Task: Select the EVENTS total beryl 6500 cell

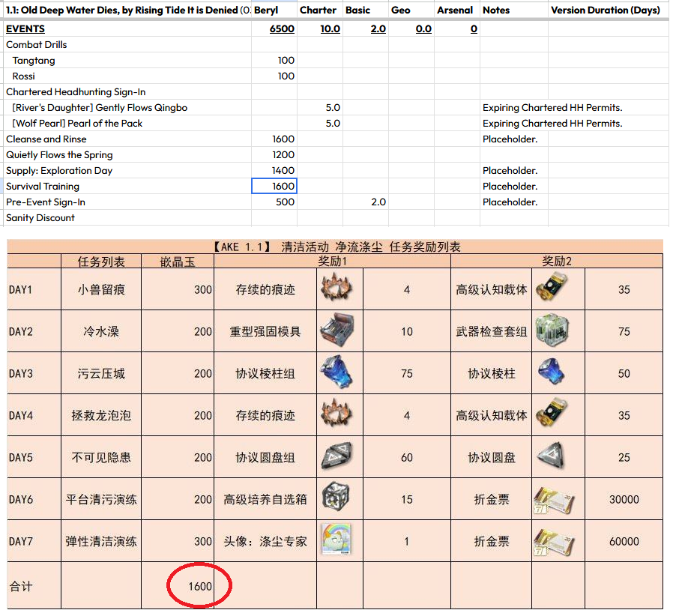Action: tap(274, 29)
